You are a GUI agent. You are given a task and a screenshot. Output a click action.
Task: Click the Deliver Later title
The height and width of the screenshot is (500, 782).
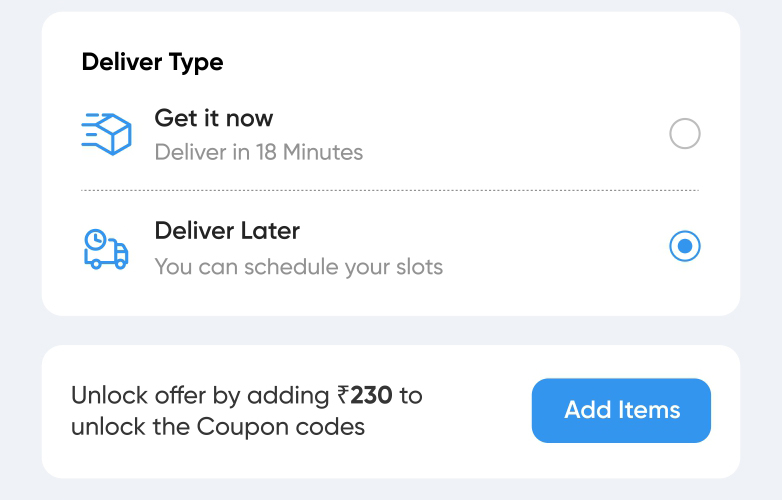[x=227, y=231]
